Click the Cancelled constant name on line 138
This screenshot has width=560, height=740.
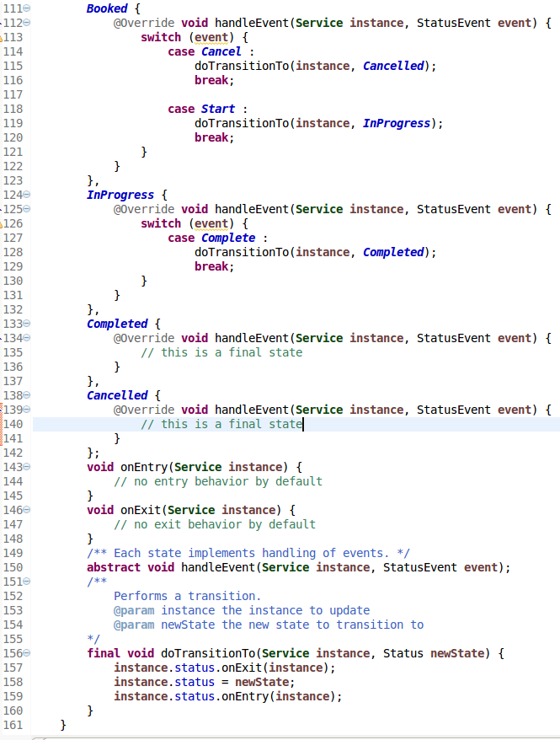117,395
